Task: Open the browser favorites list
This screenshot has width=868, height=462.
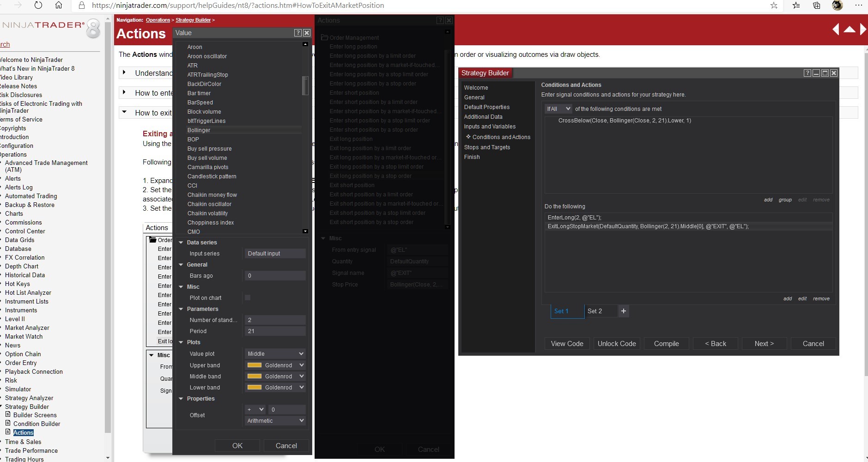Action: tap(796, 6)
